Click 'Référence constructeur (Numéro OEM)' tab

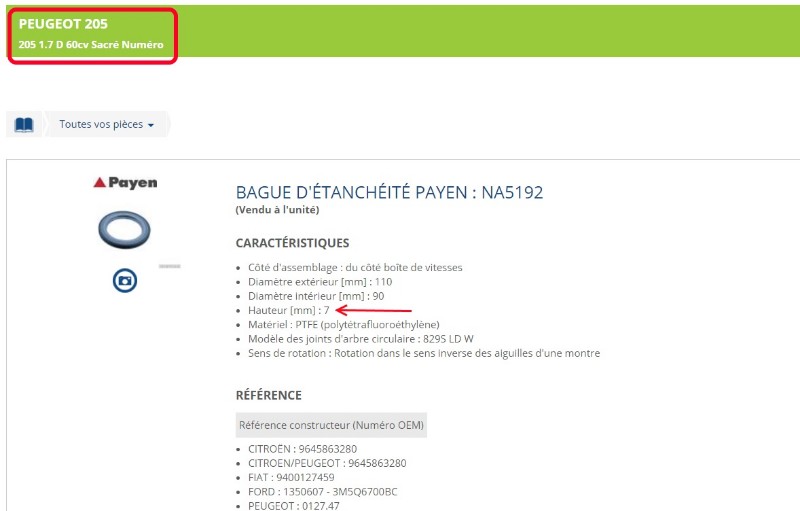pyautogui.click(x=331, y=425)
